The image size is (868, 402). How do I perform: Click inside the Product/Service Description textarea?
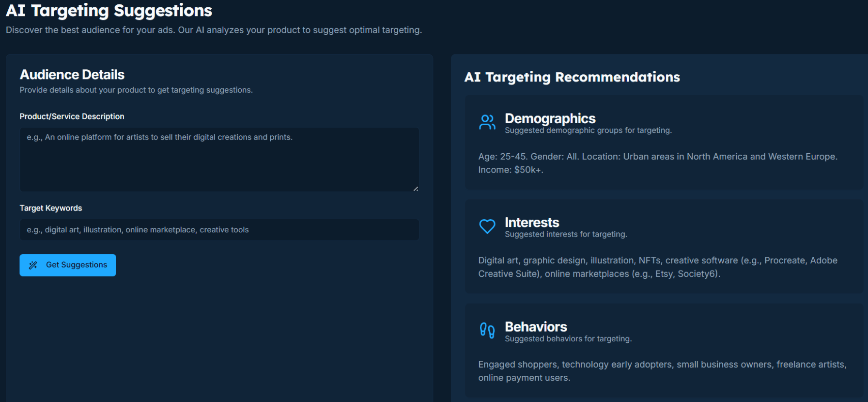tap(219, 160)
